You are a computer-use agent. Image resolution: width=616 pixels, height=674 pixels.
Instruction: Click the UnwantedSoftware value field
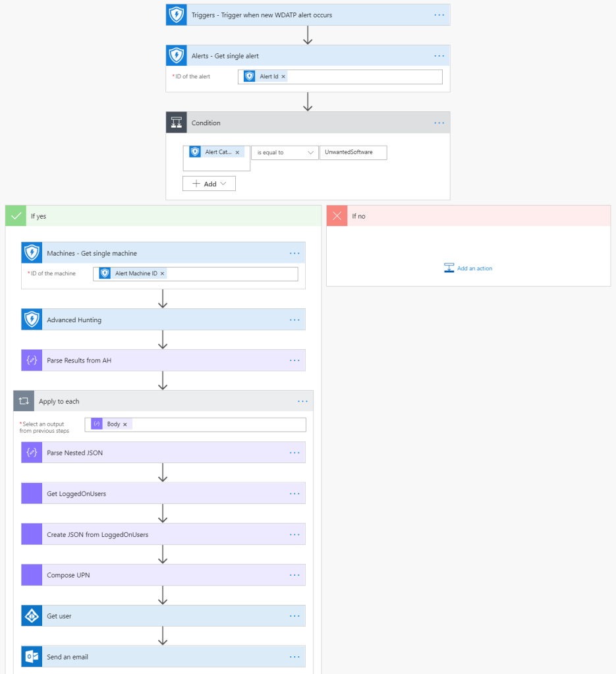coord(352,152)
